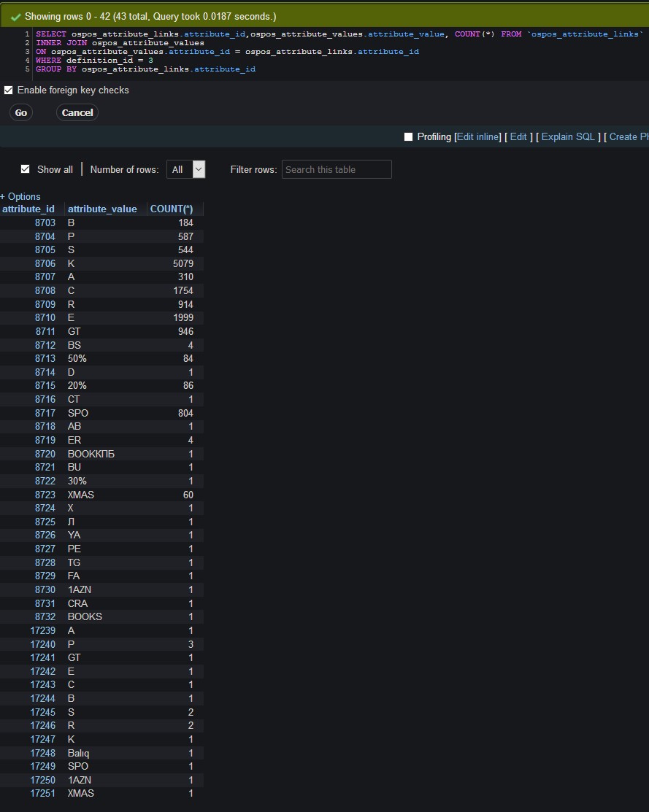Disable the Enable foreign key checks checkbox
The image size is (649, 812).
pyautogui.click(x=8, y=90)
